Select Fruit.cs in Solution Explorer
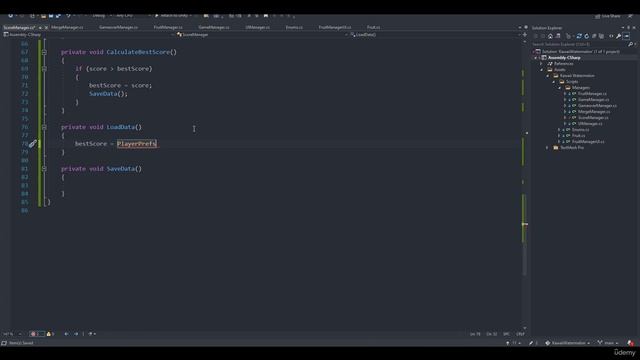This screenshot has height=360, width=640. click(x=578, y=136)
